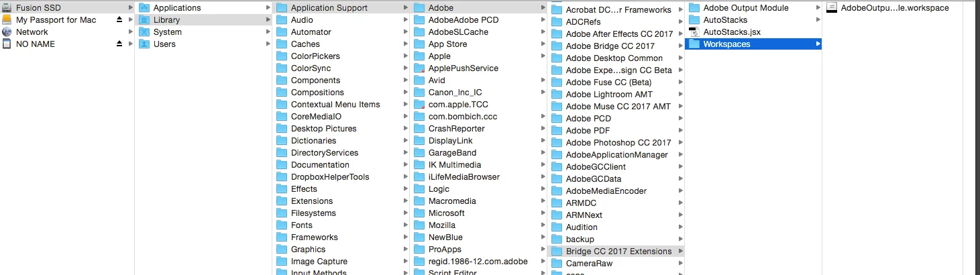Image resolution: width=980 pixels, height=275 pixels.
Task: Click the AutoStacks.jsx script file icon
Action: tap(694, 32)
